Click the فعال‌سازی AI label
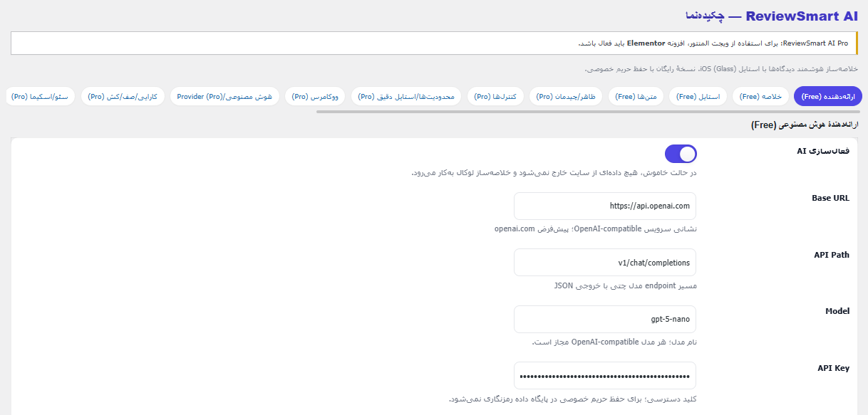The height and width of the screenshot is (415, 868). (823, 152)
